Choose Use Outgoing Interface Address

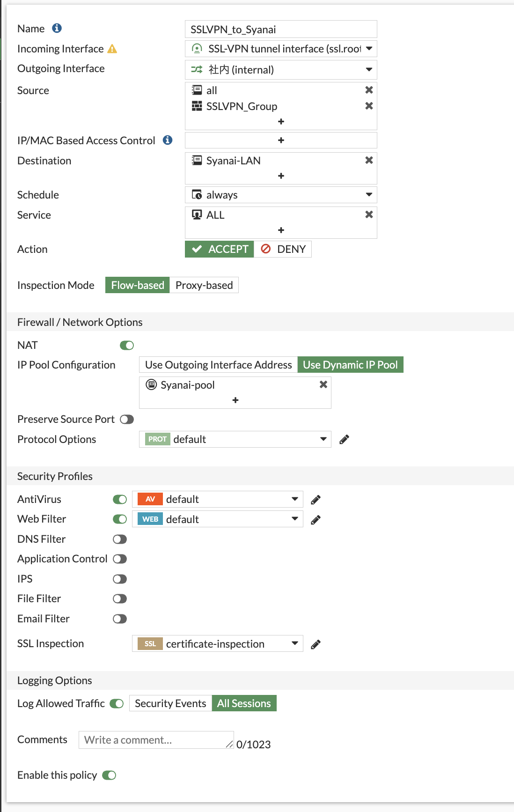click(219, 365)
